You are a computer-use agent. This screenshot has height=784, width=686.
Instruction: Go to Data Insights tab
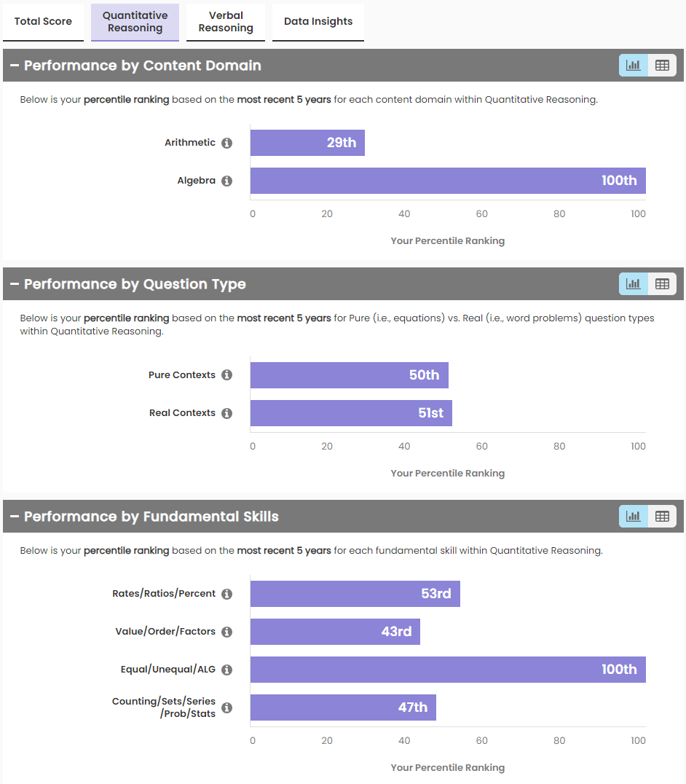(x=318, y=22)
